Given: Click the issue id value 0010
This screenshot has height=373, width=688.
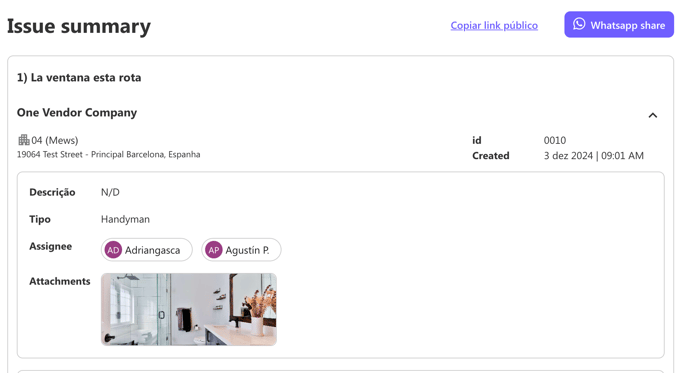Looking at the screenshot, I should pyautogui.click(x=555, y=140).
